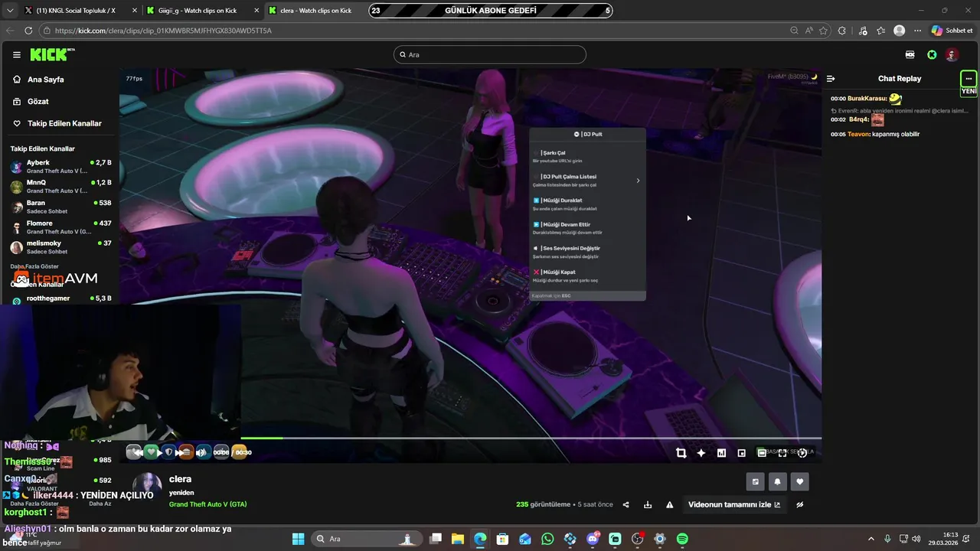This screenshot has width=980, height=551.
Task: Open Flomore channel in followed list
Action: [x=60, y=227]
